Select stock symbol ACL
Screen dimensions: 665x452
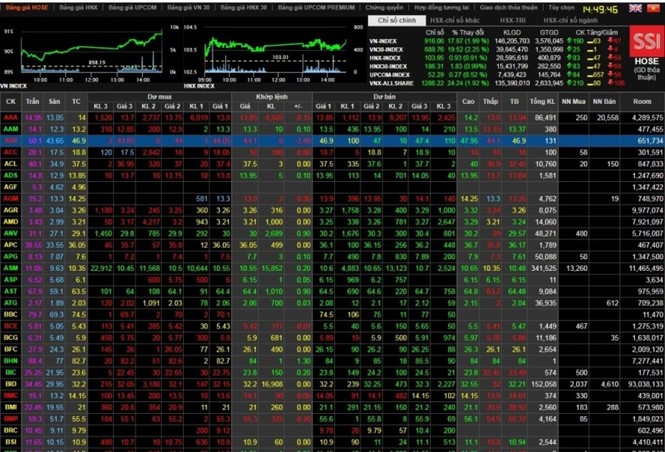[x=11, y=164]
